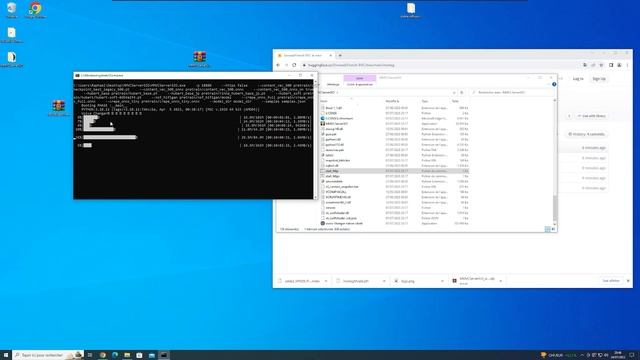This screenshot has height=360, width=640.
Task: Select the WinRAR archive icon above the command window
Action: tap(199, 59)
